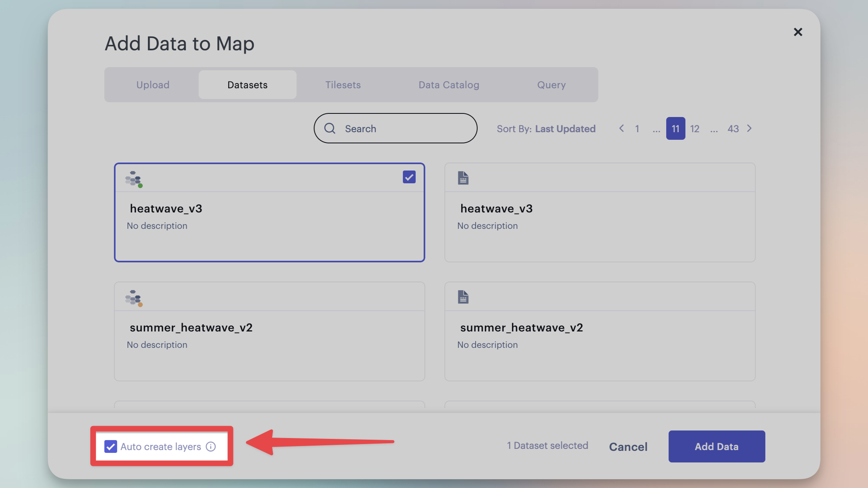
Task: Click the search magnifier icon
Action: point(330,128)
